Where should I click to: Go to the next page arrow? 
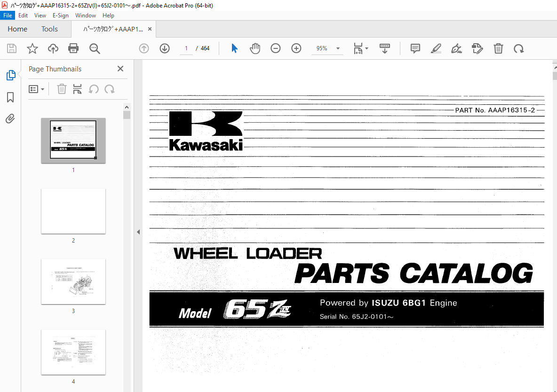tap(165, 48)
